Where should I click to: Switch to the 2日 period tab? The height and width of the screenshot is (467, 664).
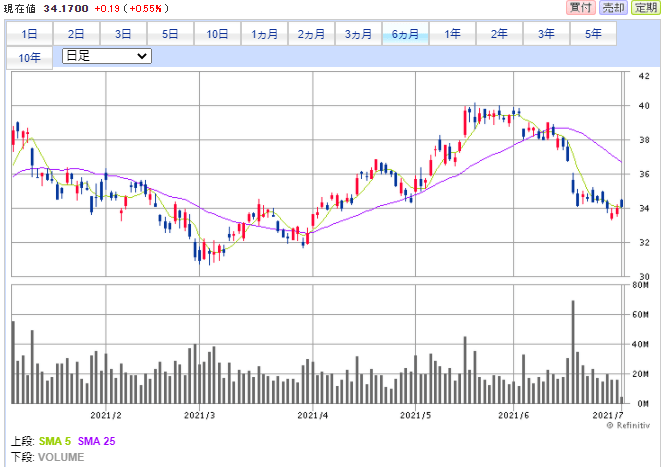(77, 33)
